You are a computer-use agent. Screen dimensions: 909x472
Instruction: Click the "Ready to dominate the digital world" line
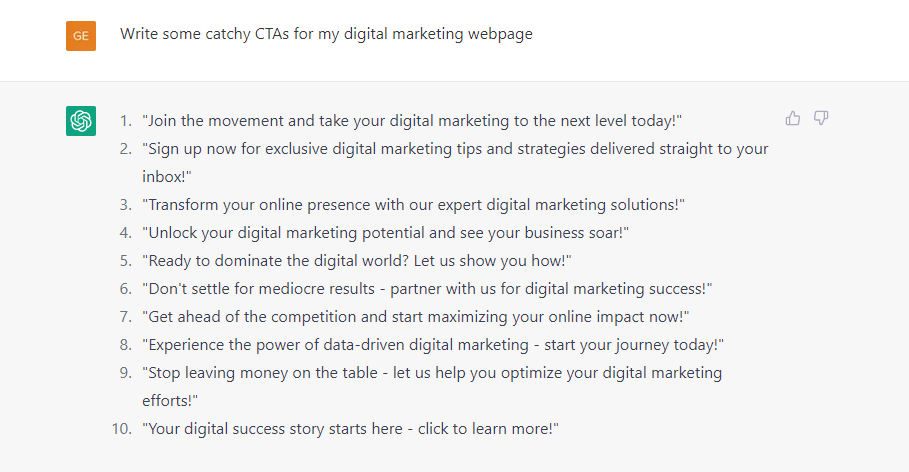357,261
